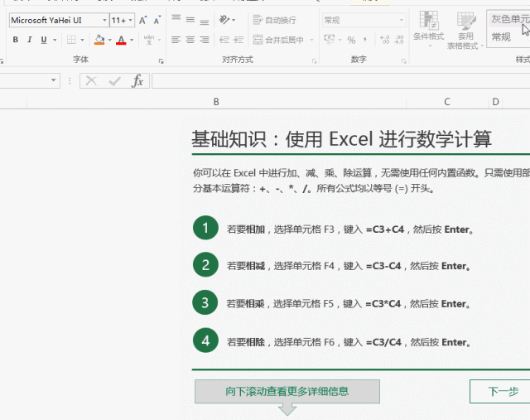Decrease font size
This screenshot has height=420, width=530.
coord(157,20)
